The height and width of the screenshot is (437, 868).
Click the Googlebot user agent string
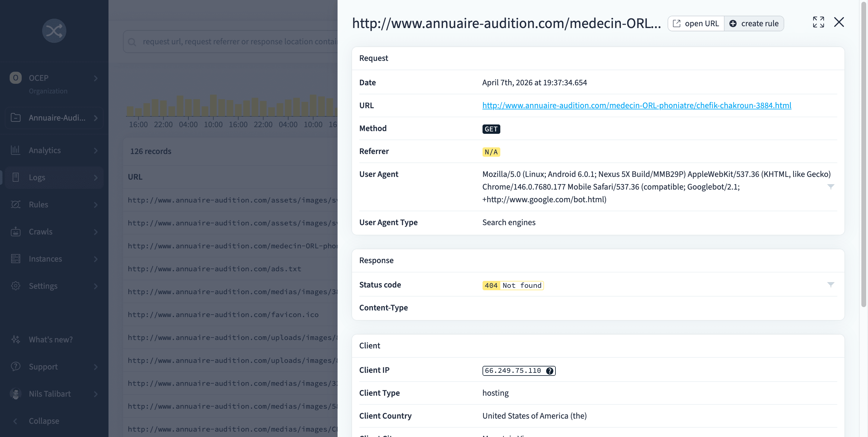point(656,187)
